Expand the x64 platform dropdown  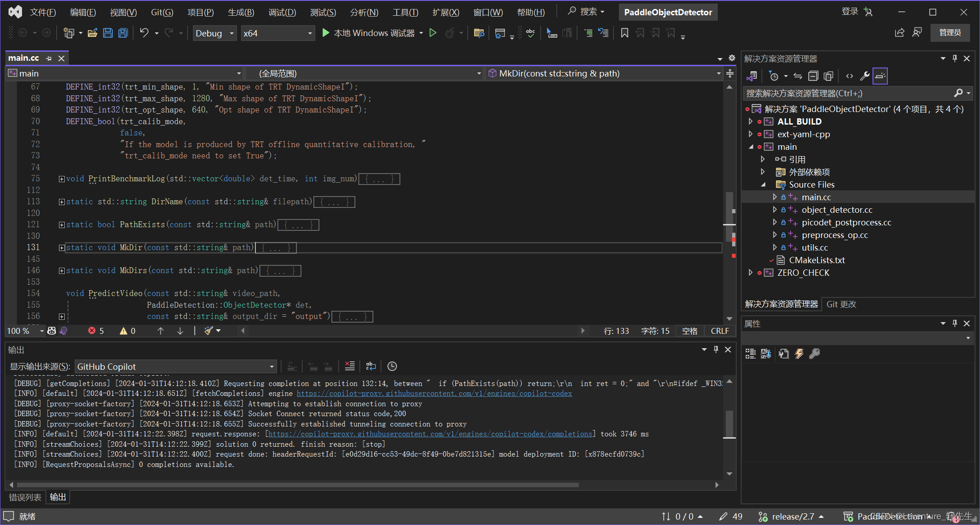310,34
